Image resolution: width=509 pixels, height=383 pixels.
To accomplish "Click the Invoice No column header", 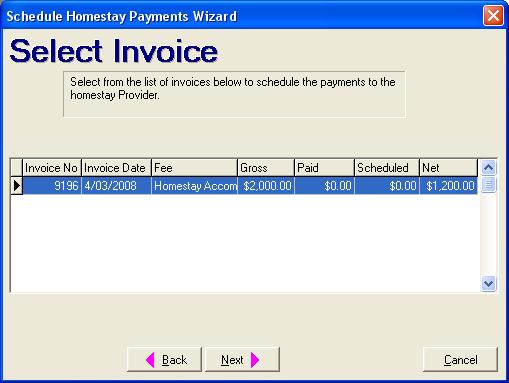I will tap(52, 168).
